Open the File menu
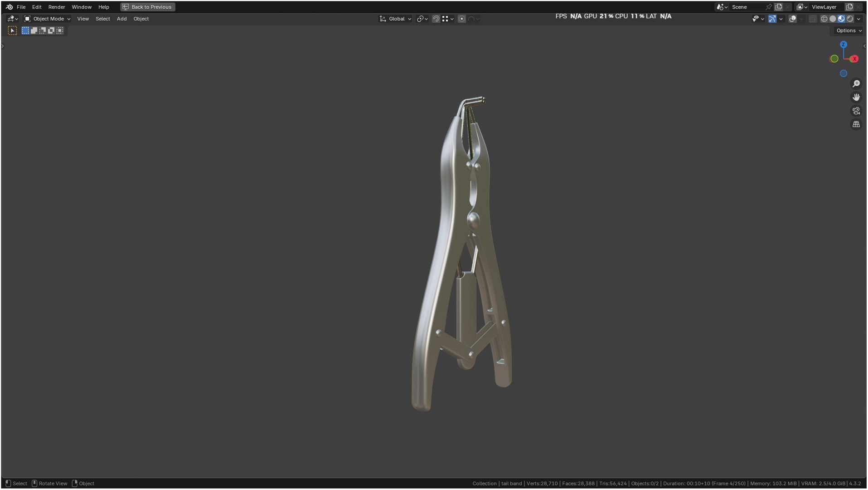Image resolution: width=868 pixels, height=490 pixels. (21, 7)
